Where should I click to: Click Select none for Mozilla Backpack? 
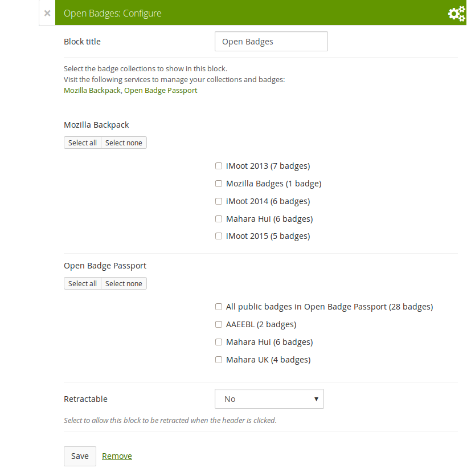(124, 143)
